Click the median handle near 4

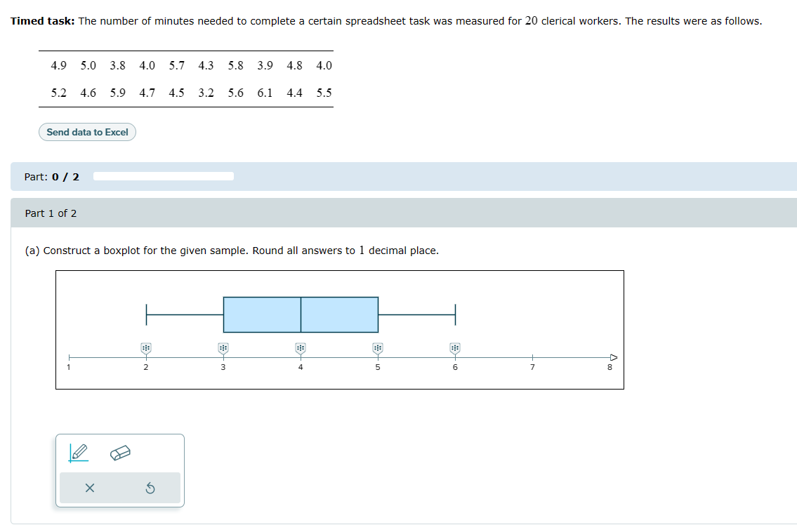coord(301,347)
